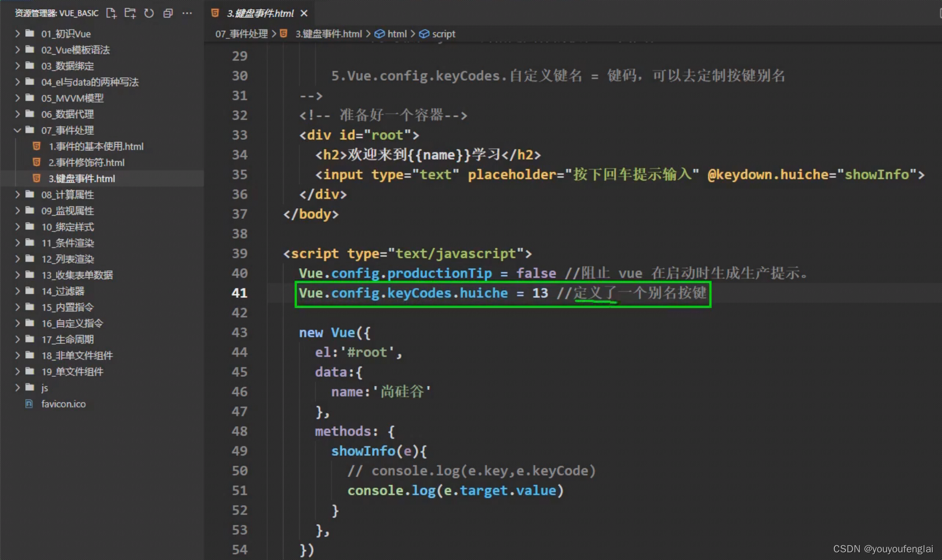942x560 pixels.
Task: Click 'huiche' in Vue.config.keyCodes.huiche
Action: click(x=483, y=293)
